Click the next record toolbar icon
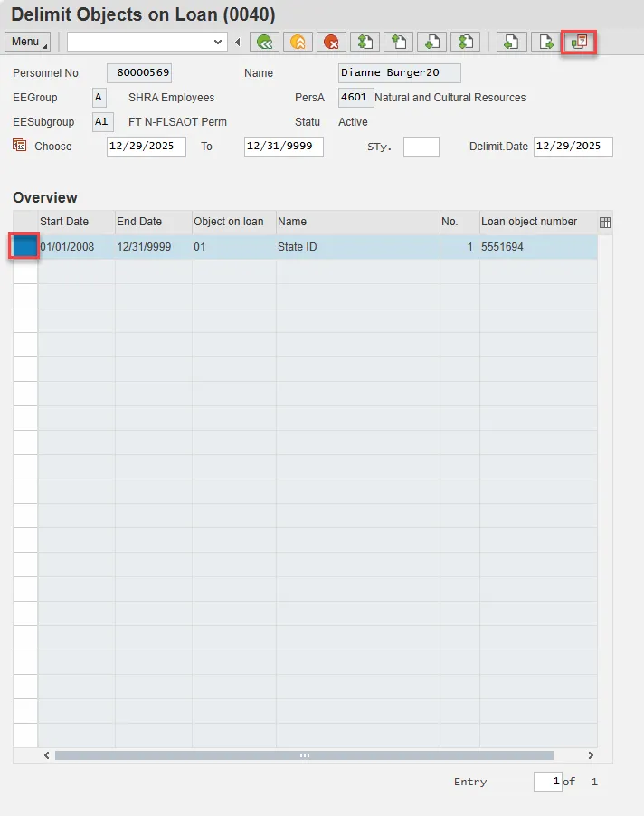The width and height of the screenshot is (644, 816). click(x=545, y=42)
